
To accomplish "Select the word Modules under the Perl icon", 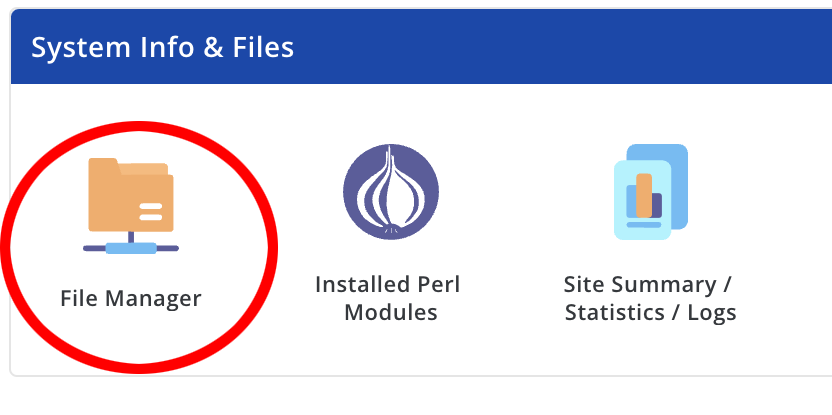I will click(391, 312).
